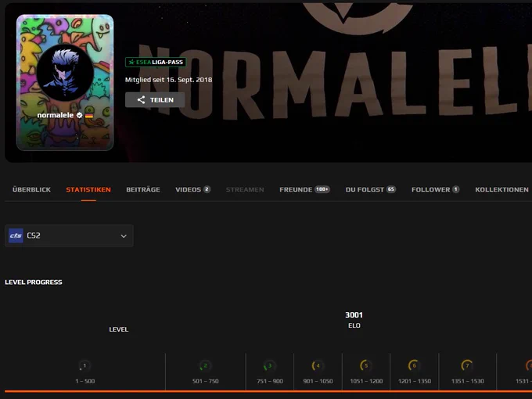Click the level 2 skill icon

[x=205, y=366]
